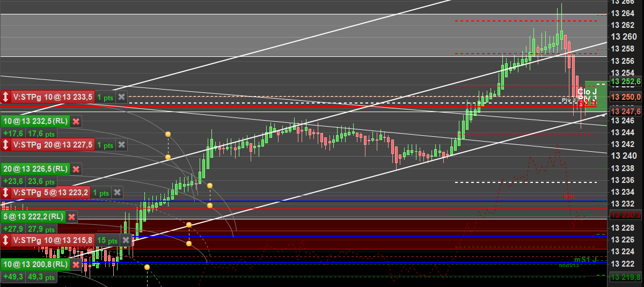Image resolution: width=644 pixels, height=287 pixels.
Task: Close position 10@13 232,5 (RL) with red X
Action: coord(76,121)
